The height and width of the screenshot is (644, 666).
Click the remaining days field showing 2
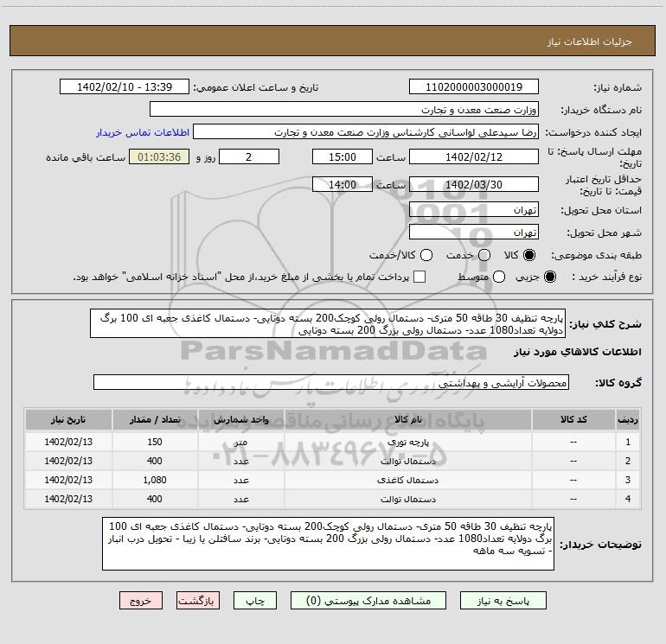[x=249, y=156]
